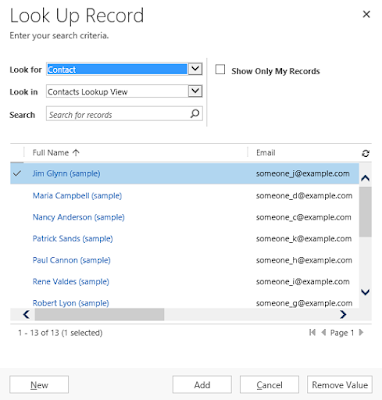The height and width of the screenshot is (400, 382).
Task: Click the Remove Value button
Action: click(340, 385)
